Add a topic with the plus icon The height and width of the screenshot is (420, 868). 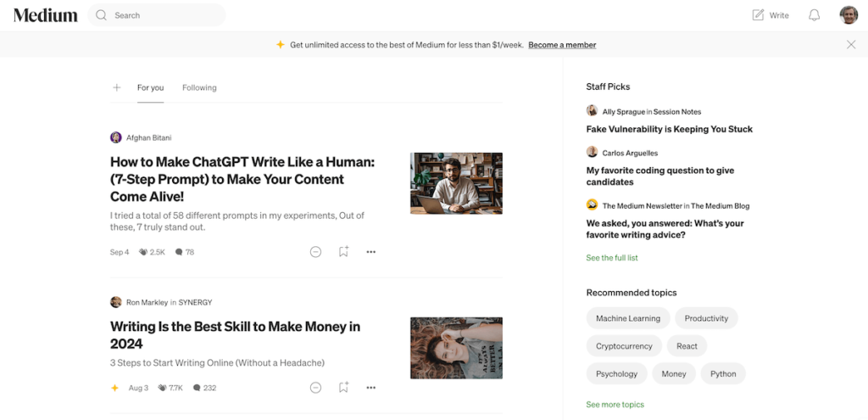tap(117, 87)
